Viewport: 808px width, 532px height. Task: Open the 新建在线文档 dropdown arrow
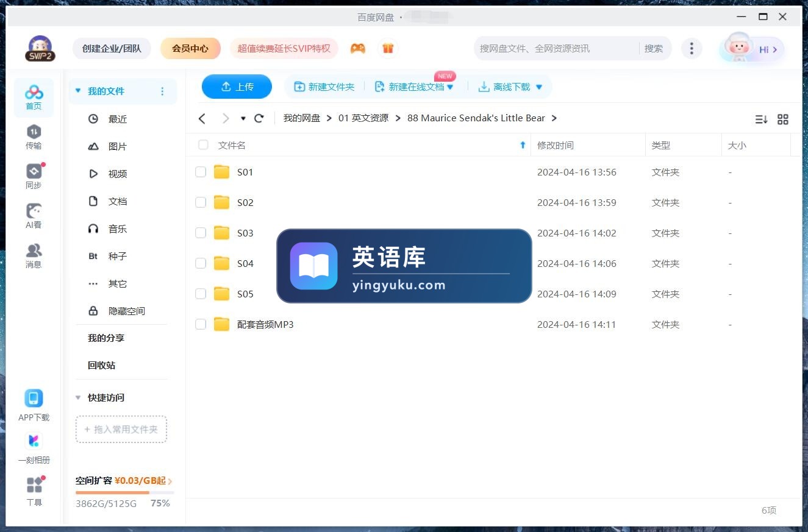click(x=450, y=87)
